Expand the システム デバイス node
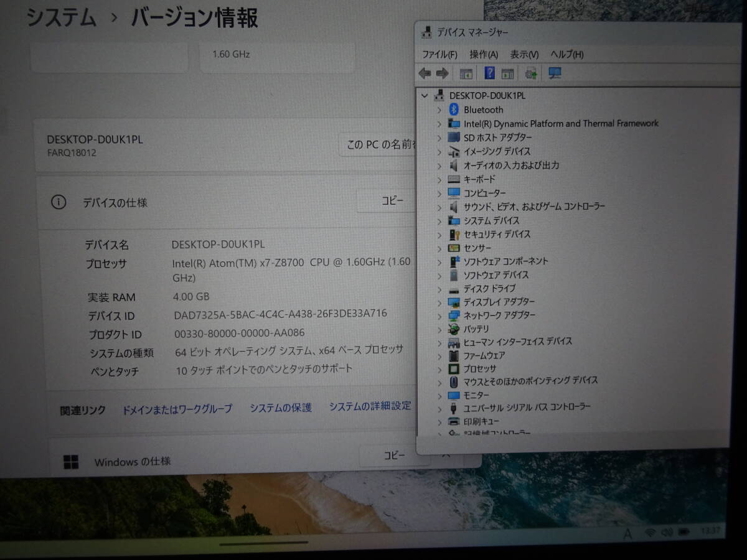The height and width of the screenshot is (560, 747). (439, 221)
